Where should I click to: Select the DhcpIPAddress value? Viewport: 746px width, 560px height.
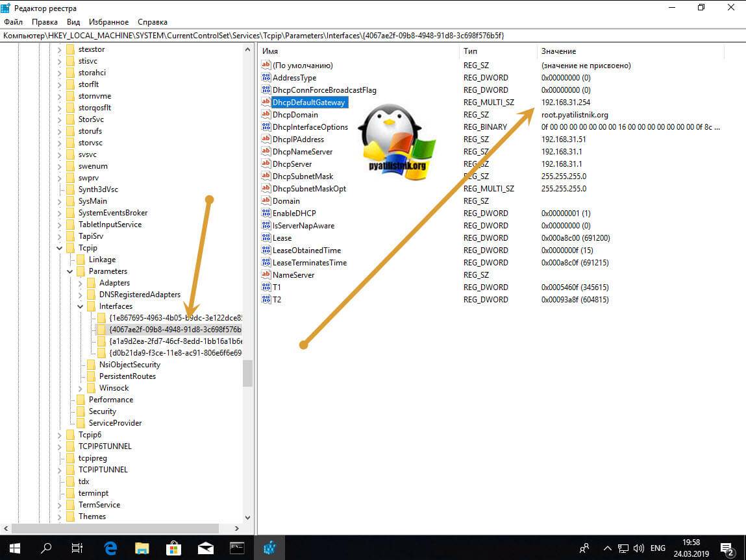(x=298, y=140)
